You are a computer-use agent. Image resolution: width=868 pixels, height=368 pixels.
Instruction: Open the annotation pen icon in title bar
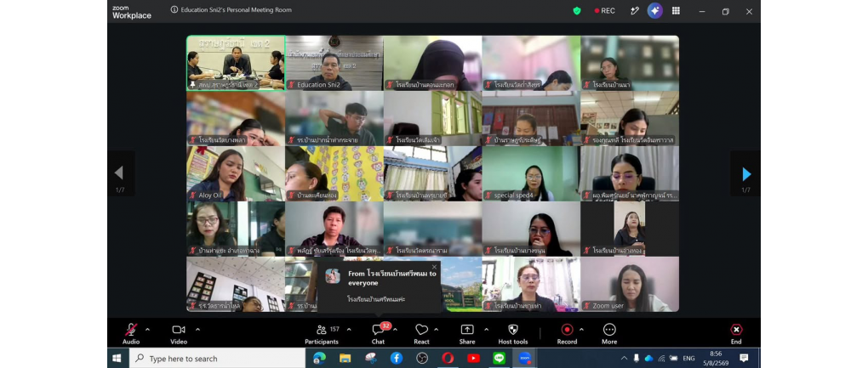tap(635, 10)
